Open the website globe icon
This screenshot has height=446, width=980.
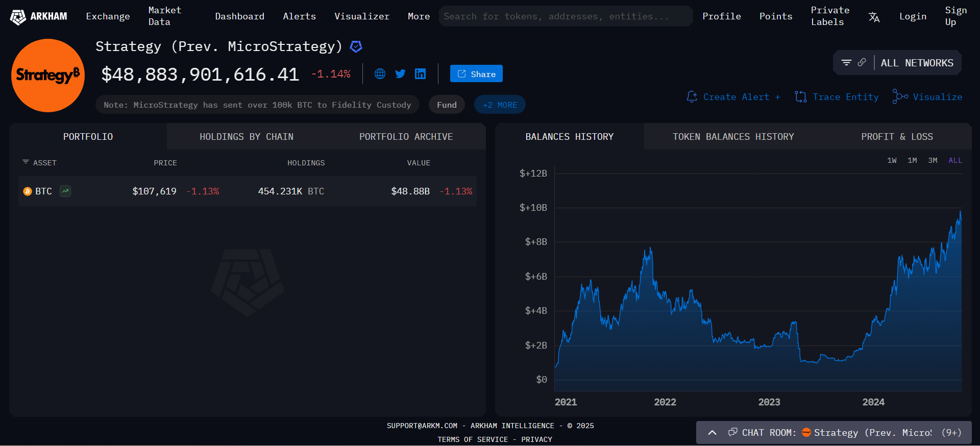tap(380, 74)
